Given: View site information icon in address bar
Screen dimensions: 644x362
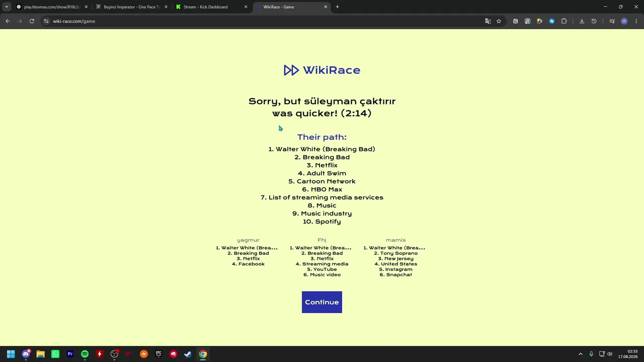Looking at the screenshot, I should pos(46,21).
